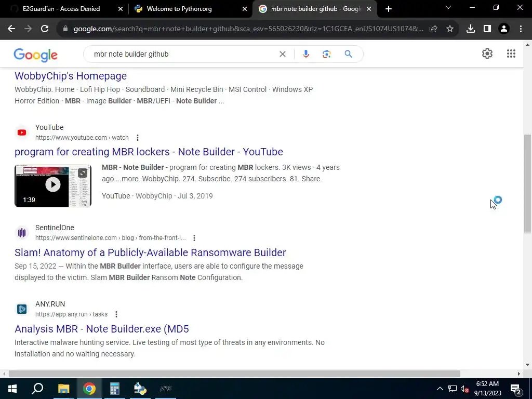532x399 pixels.
Task: Clear the search box with the X
Action: (282, 54)
